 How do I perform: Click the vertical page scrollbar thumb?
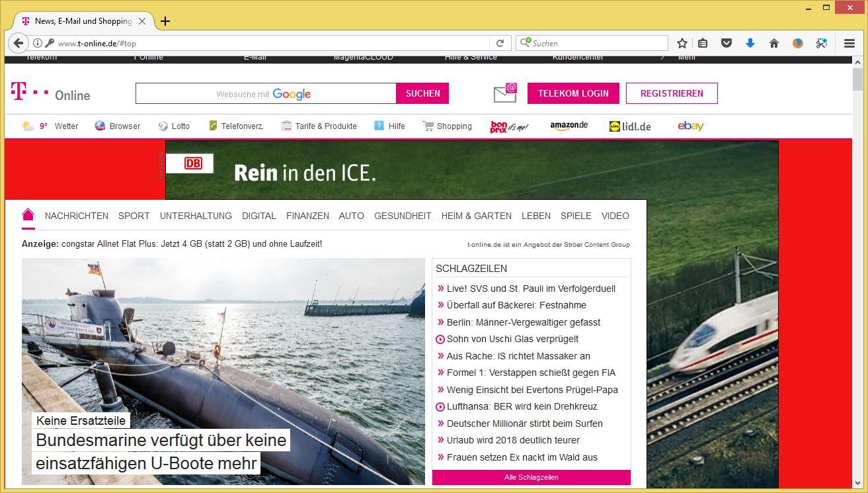pyautogui.click(x=858, y=79)
